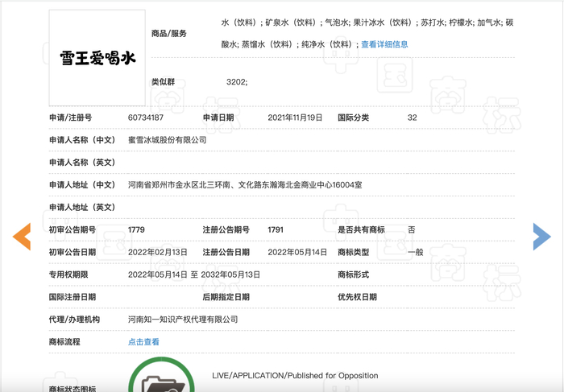
Task: Click the 雪王爱喝水 trademark image
Action: [97, 58]
